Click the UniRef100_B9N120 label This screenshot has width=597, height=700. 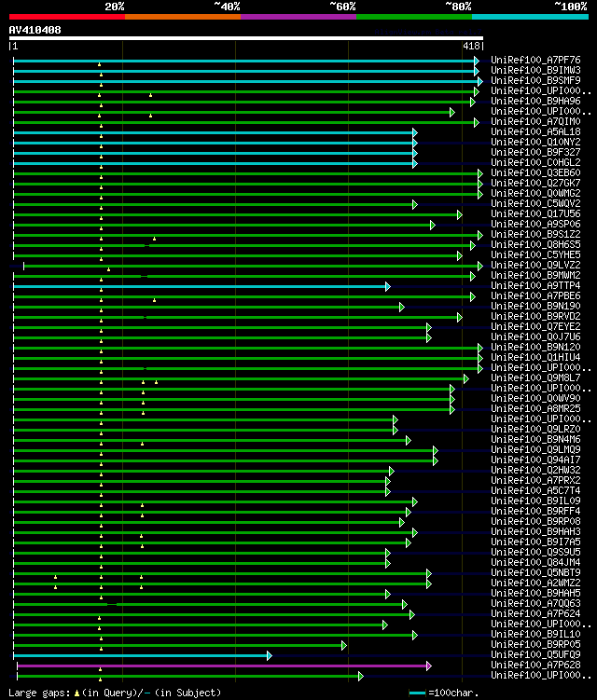[535, 348]
